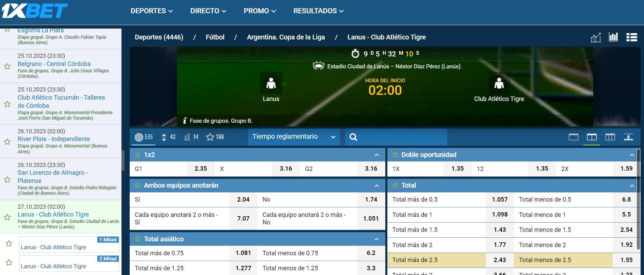The height and width of the screenshot is (275, 644).
Task: Go to Deportes (4446) breadcrumb
Action: coord(159,37)
